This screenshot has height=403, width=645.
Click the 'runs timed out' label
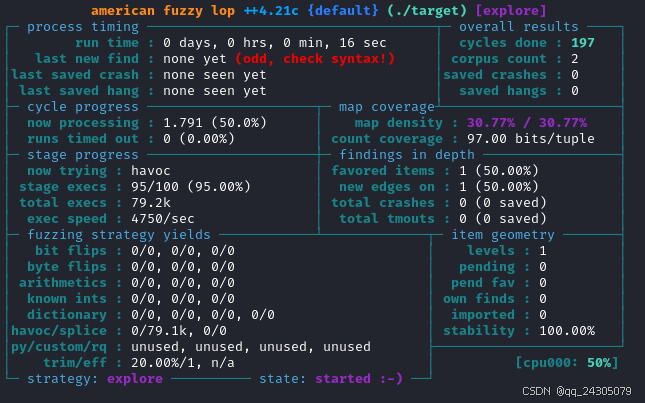[83, 139]
